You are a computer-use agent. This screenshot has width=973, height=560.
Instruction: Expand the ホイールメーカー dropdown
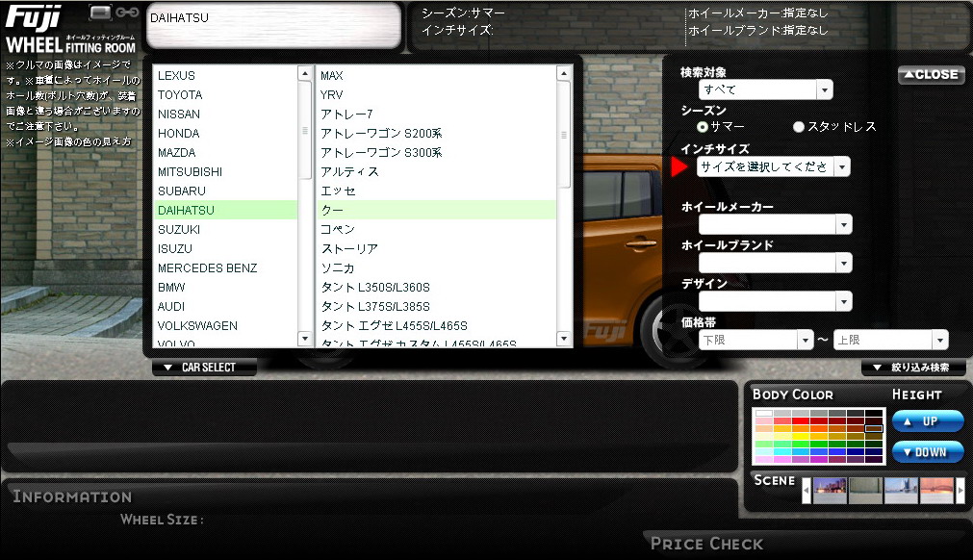775,224
